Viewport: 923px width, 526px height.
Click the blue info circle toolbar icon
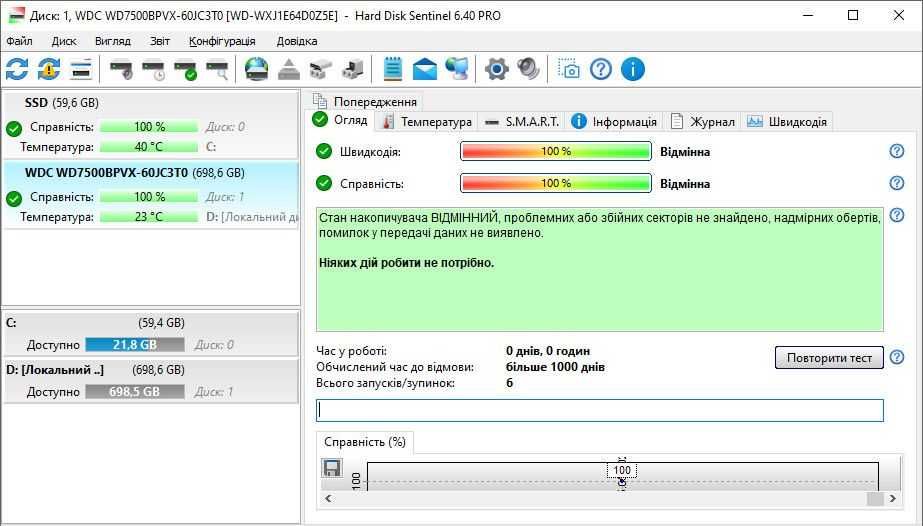(x=633, y=69)
